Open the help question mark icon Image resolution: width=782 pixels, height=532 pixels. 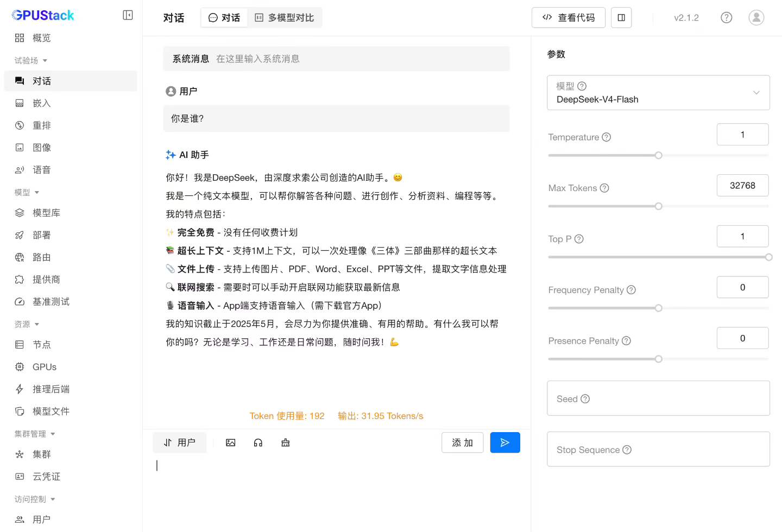[726, 17]
